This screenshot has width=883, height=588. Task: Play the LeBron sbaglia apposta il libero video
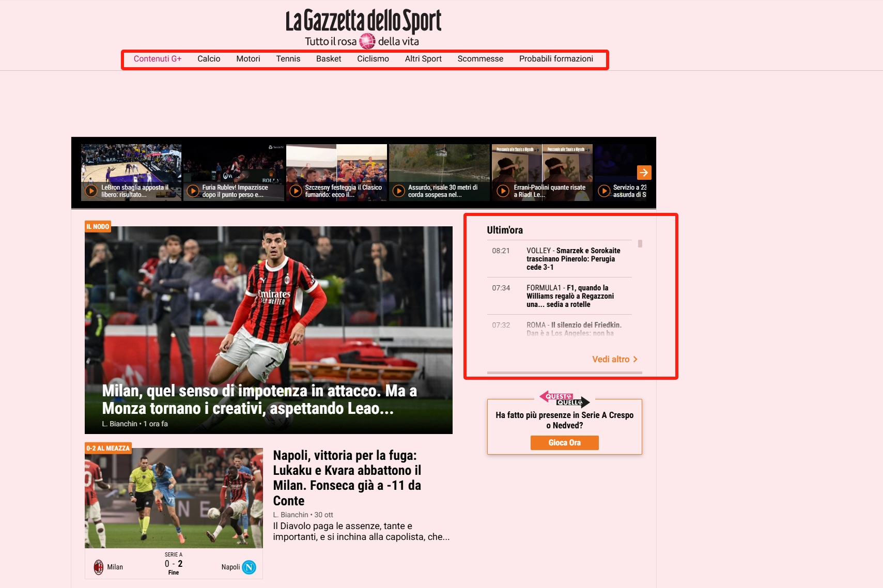coord(91,191)
